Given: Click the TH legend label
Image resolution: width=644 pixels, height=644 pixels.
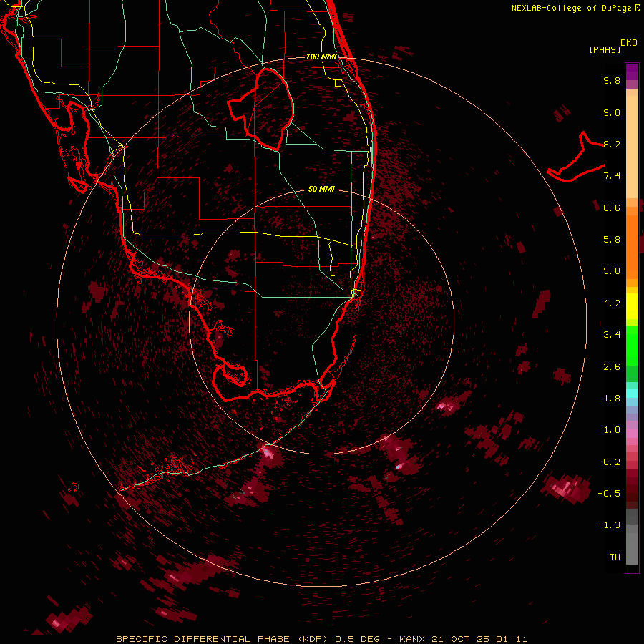Looking at the screenshot, I should pos(615,557).
